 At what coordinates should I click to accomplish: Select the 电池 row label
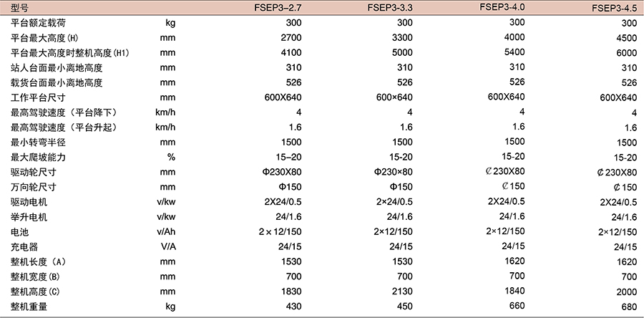pos(20,232)
